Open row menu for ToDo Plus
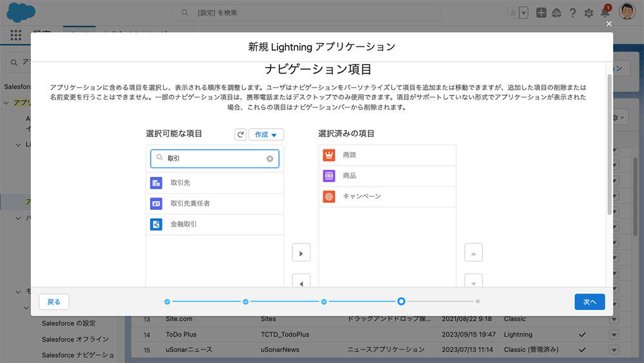 pos(614,335)
